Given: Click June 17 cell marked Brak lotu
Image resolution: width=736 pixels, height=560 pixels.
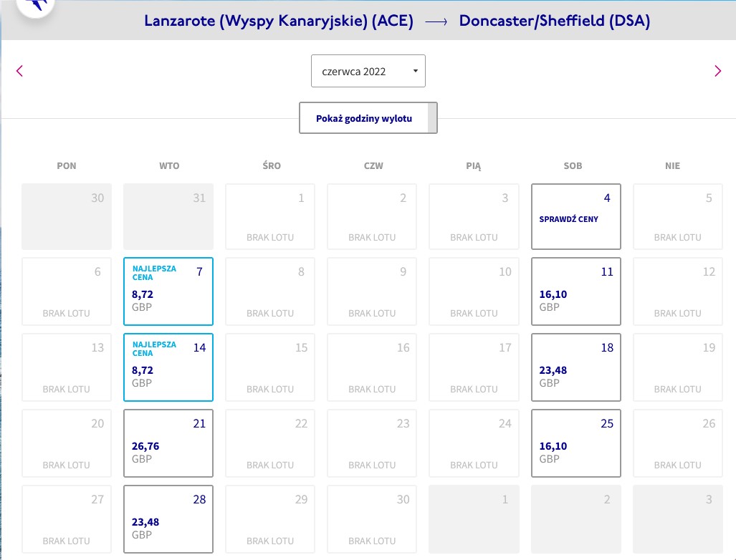Looking at the screenshot, I should (474, 367).
